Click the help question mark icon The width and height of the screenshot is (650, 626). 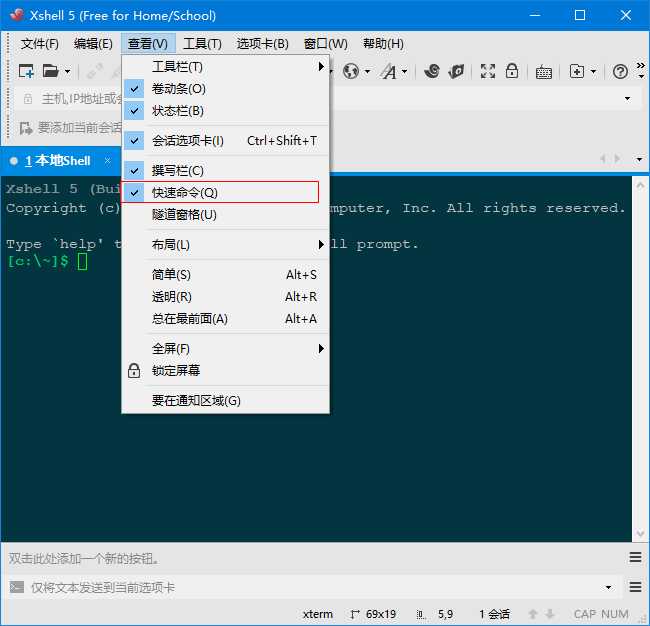(620, 72)
